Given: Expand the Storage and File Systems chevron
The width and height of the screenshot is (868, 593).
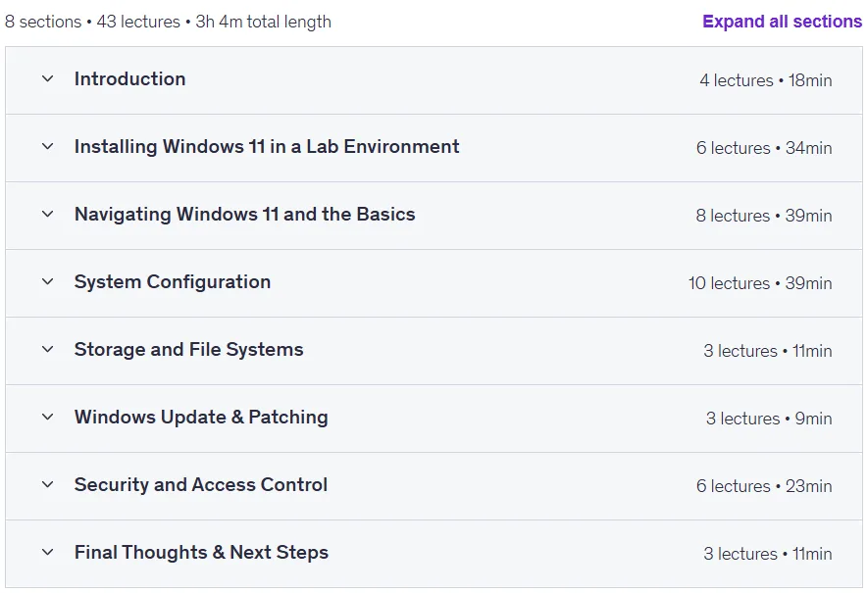Looking at the screenshot, I should point(48,350).
